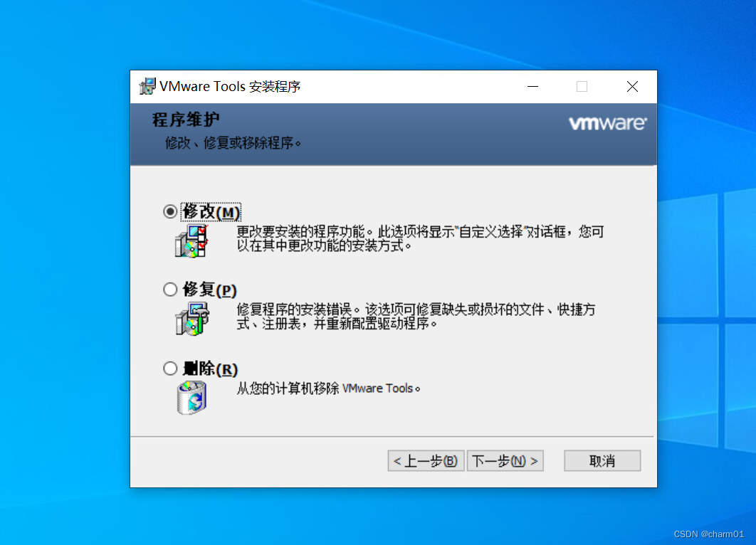Viewport: 756px width, 545px height.
Task: Click the remove VMware Tools trash icon
Action: point(192,398)
